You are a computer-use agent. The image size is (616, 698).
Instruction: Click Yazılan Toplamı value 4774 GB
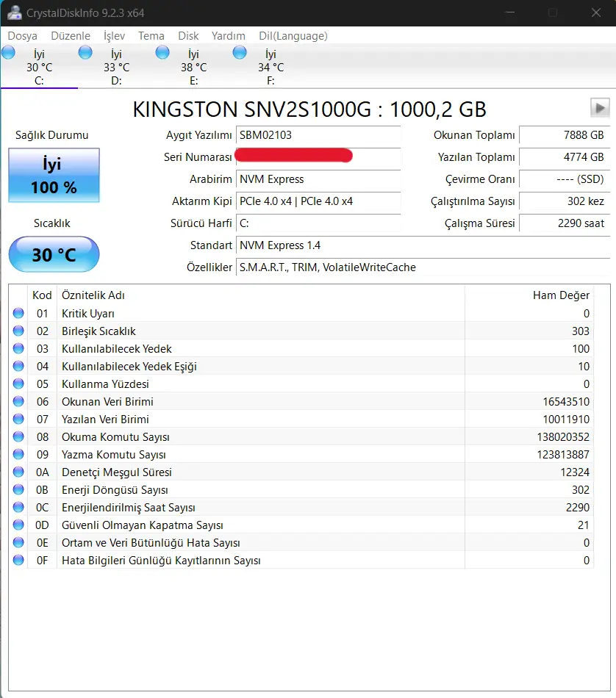[x=565, y=156]
